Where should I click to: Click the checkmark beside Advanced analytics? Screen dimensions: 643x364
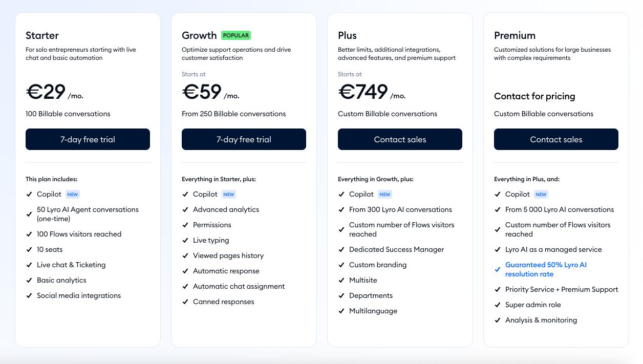[x=185, y=210]
